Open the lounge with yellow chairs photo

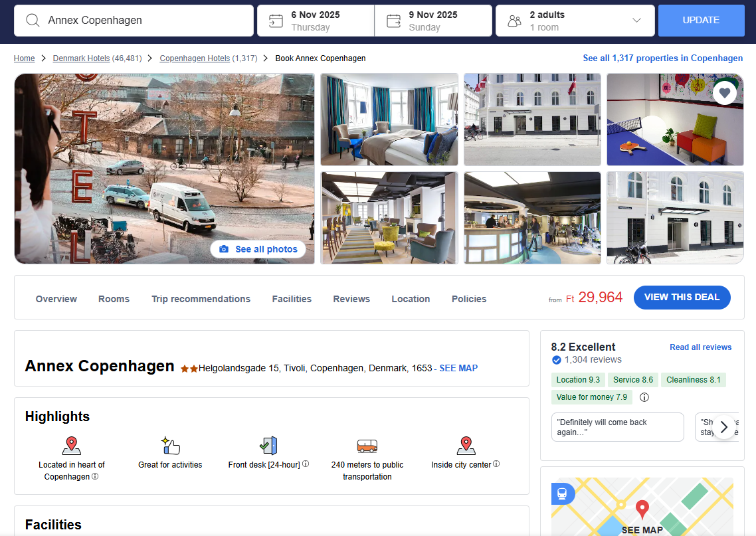click(x=389, y=218)
